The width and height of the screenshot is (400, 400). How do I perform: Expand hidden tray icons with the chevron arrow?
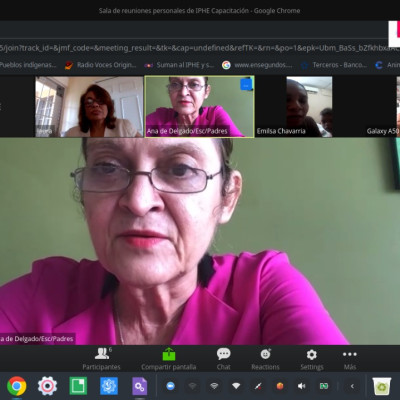[x=352, y=386]
